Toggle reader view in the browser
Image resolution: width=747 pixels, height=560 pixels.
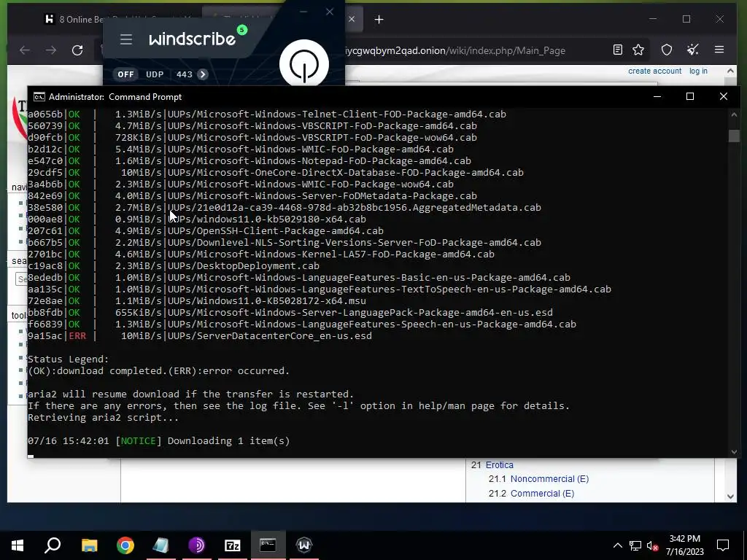coord(617,50)
